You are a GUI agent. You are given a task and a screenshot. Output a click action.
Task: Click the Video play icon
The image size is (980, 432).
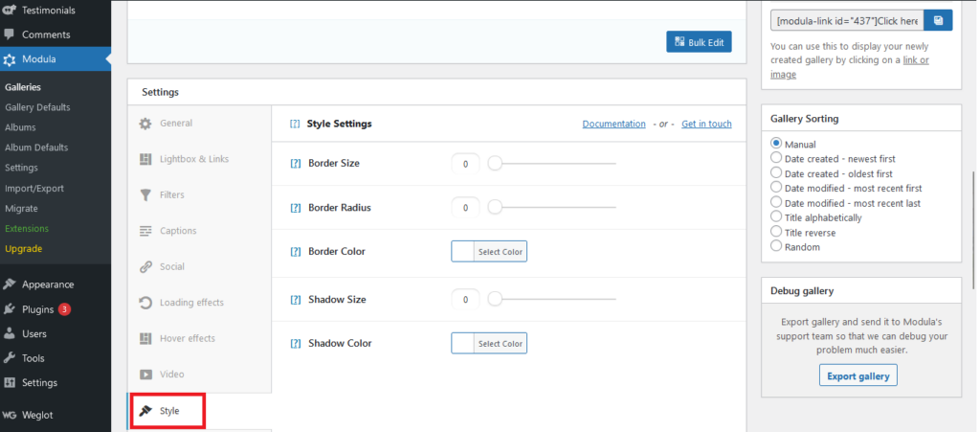[145, 375]
